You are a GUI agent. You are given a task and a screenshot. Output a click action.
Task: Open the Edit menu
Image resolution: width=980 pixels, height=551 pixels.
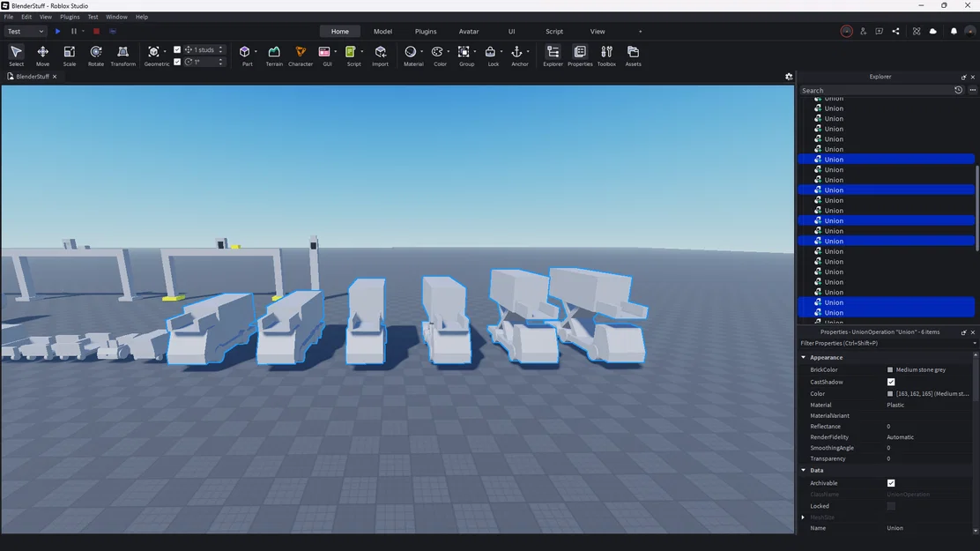(26, 17)
